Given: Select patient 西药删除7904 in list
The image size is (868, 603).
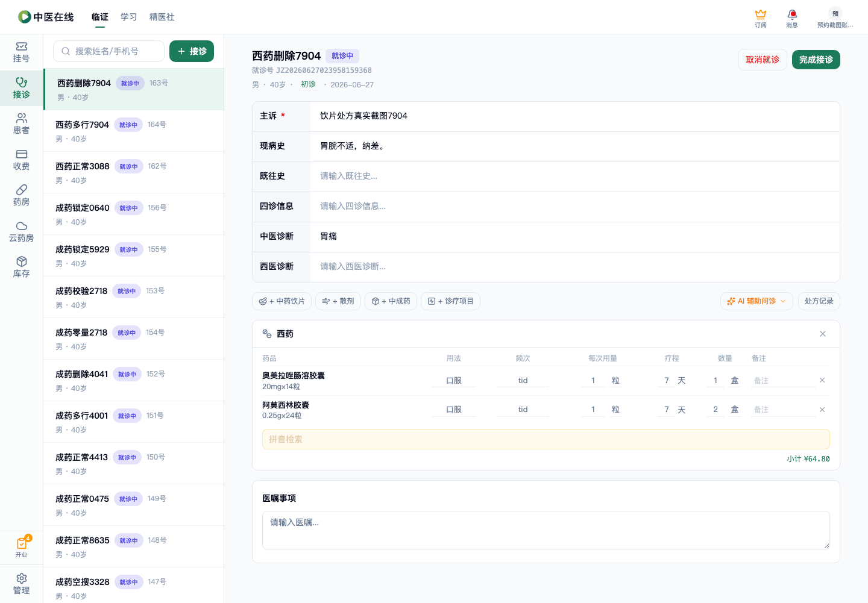Looking at the screenshot, I should (x=133, y=89).
